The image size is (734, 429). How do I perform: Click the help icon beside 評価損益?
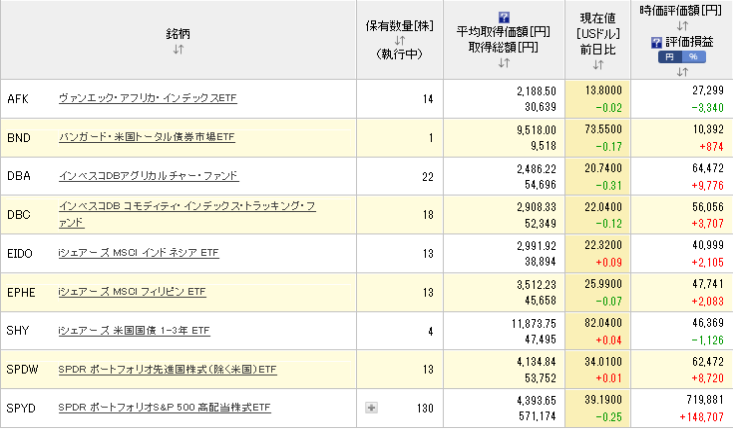(656, 42)
